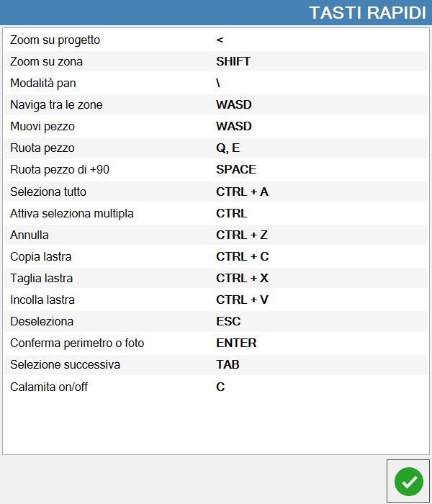Click the Incolla lastra entry
This screenshot has height=504, width=432.
coord(216,300)
